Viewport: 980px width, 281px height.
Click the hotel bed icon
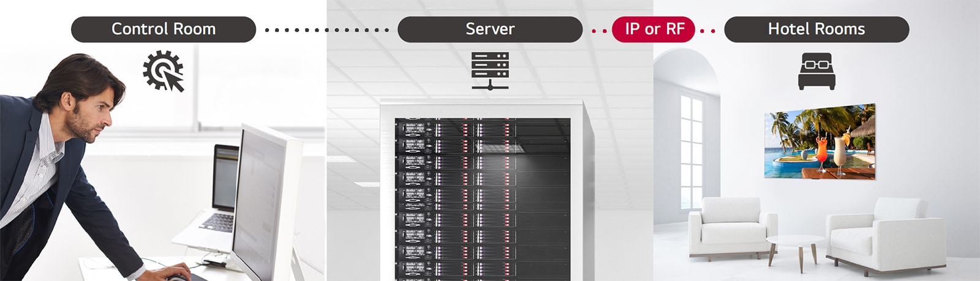(x=816, y=72)
